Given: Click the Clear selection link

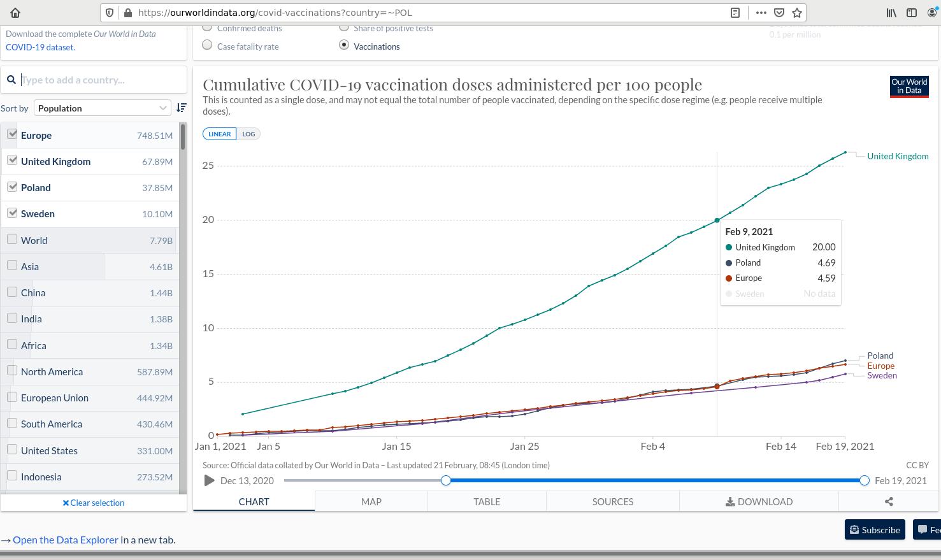Looking at the screenshot, I should click(x=94, y=503).
